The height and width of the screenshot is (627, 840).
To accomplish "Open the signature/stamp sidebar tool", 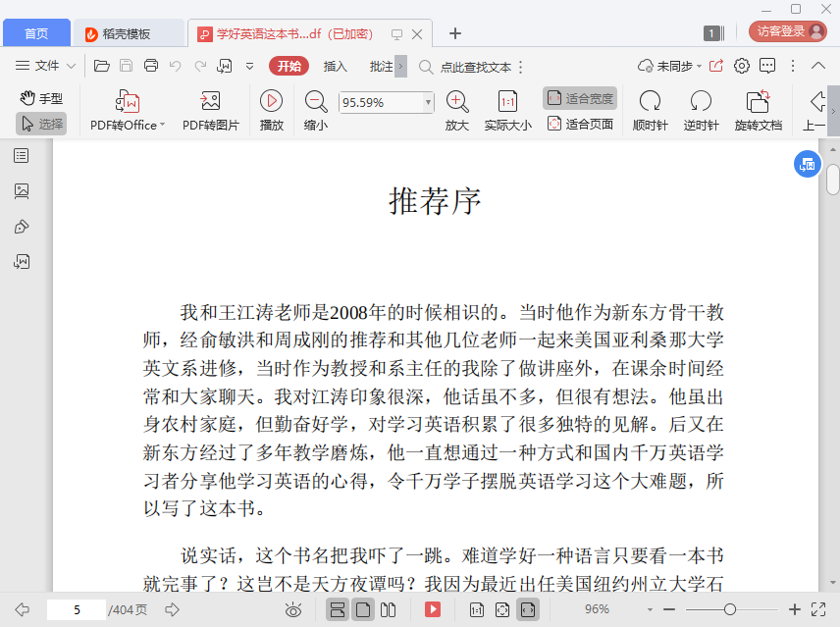I will [22, 227].
